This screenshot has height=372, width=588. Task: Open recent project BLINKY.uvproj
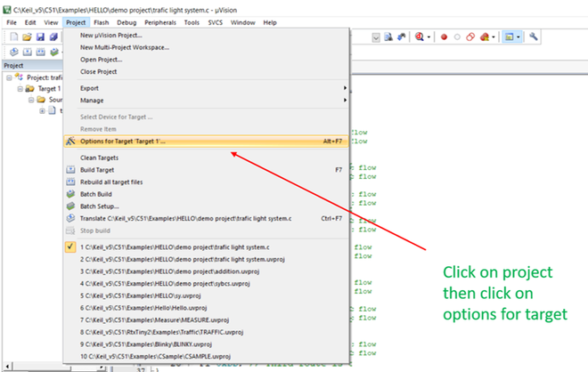206,344
